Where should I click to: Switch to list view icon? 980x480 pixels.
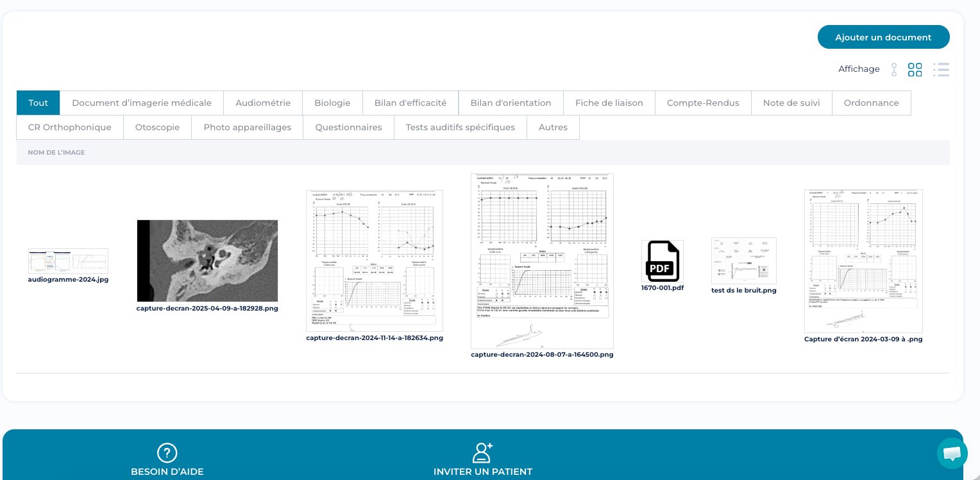click(941, 69)
